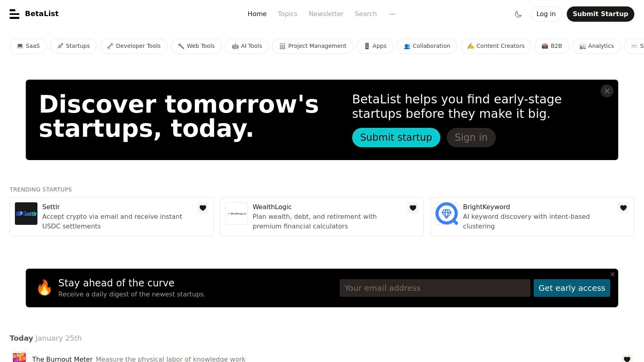Image resolution: width=644 pixels, height=362 pixels.
Task: Toggle dark mode with the moon icon
Action: coord(518,14)
